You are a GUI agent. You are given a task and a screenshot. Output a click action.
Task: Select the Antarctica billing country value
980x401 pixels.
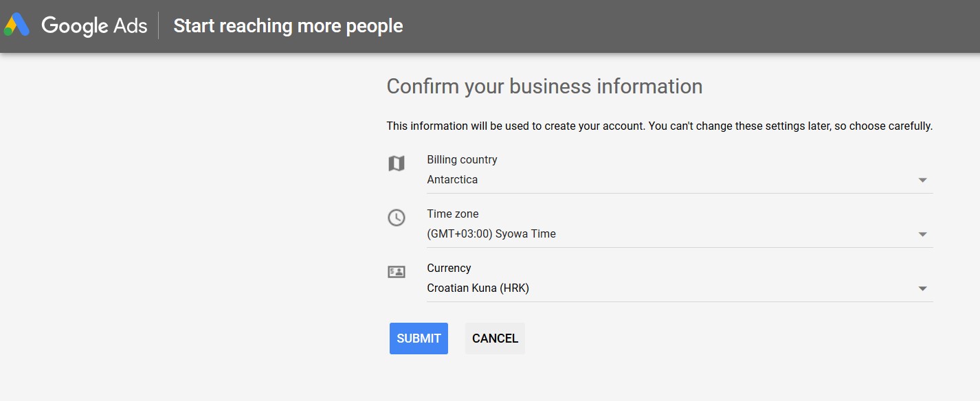tap(452, 180)
